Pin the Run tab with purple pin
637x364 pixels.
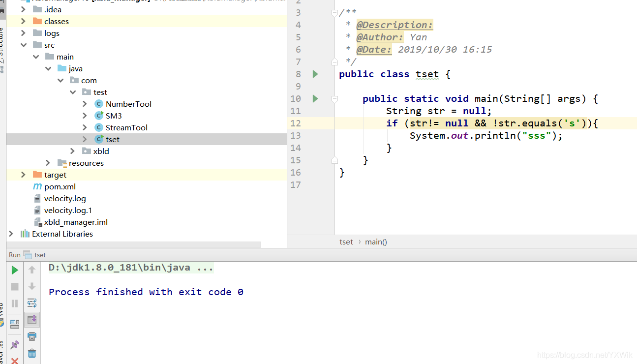click(15, 345)
